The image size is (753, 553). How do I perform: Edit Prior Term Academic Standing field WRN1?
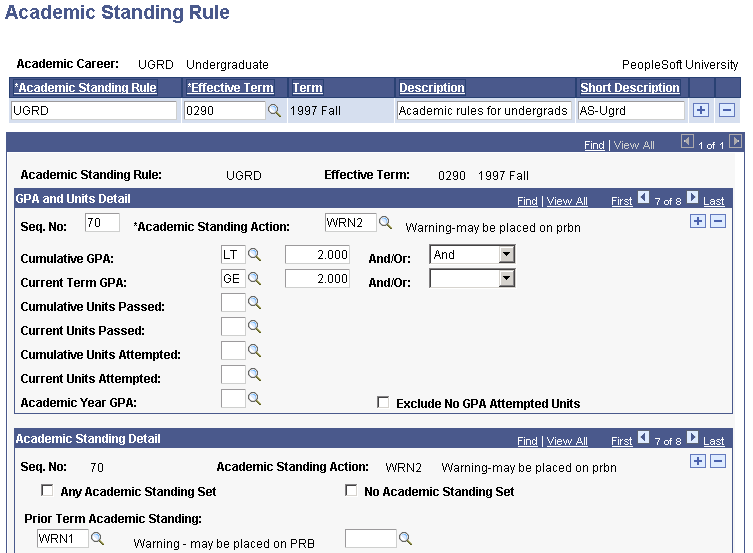pos(63,538)
